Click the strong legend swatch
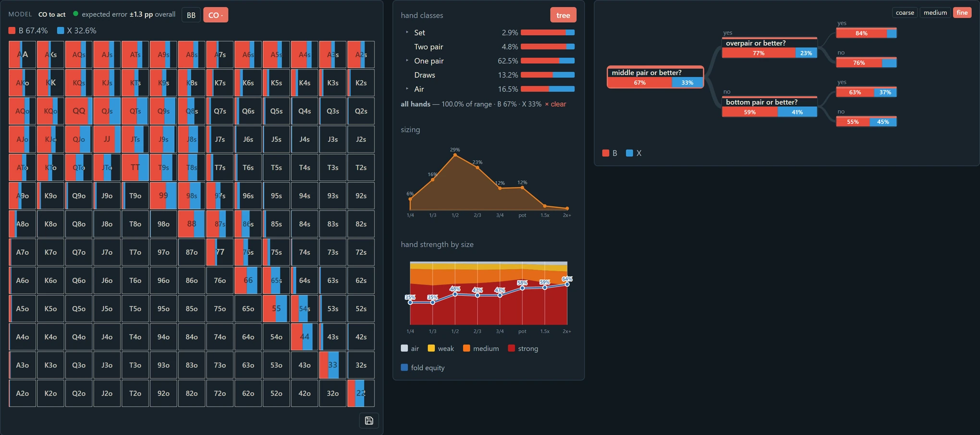This screenshot has width=980, height=435. 511,348
